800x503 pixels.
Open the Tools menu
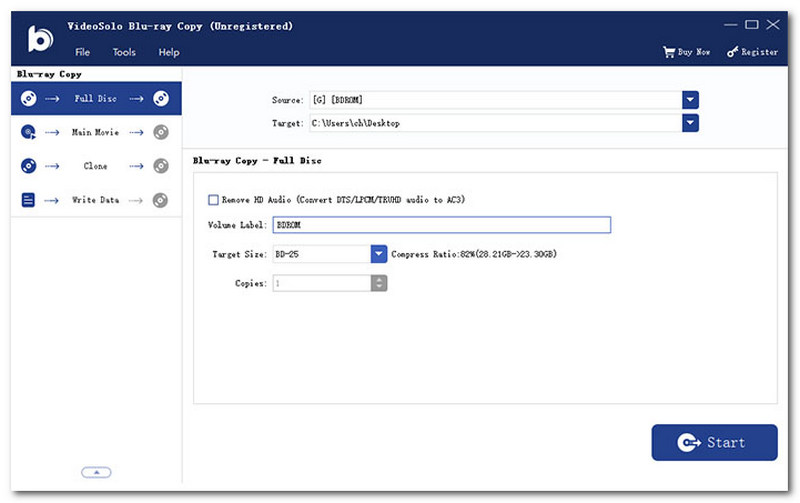pos(124,52)
